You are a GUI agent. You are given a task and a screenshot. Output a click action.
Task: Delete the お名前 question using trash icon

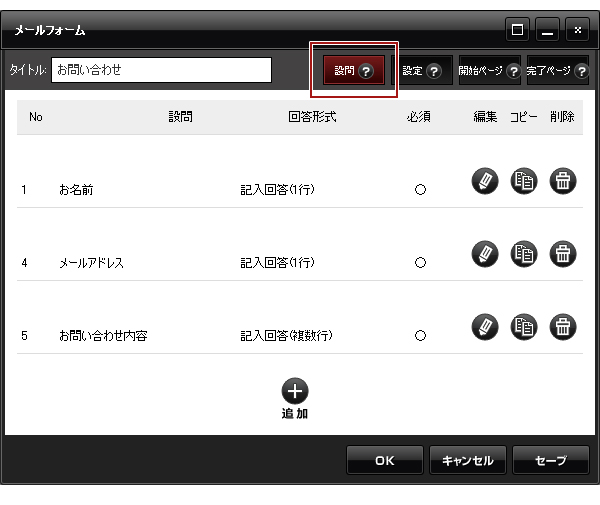coord(563,181)
